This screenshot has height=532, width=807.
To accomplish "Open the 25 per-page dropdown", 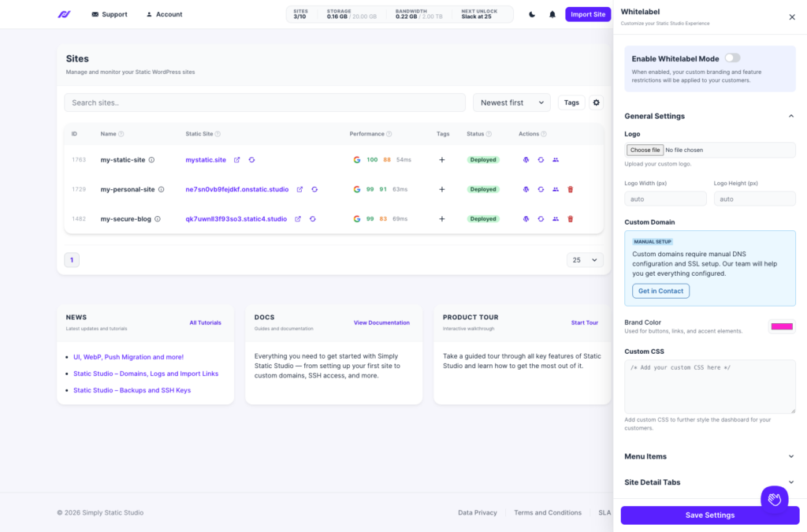I will click(585, 260).
